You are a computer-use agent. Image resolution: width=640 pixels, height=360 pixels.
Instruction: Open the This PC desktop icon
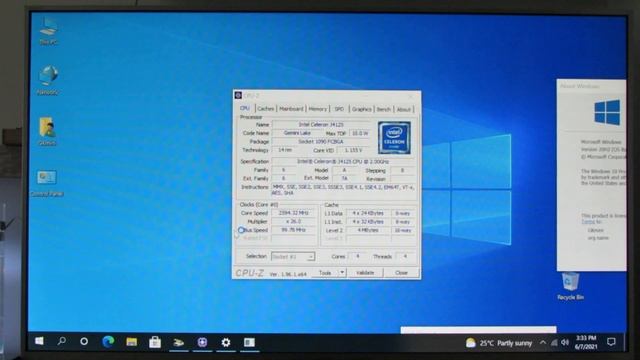pos(48,30)
